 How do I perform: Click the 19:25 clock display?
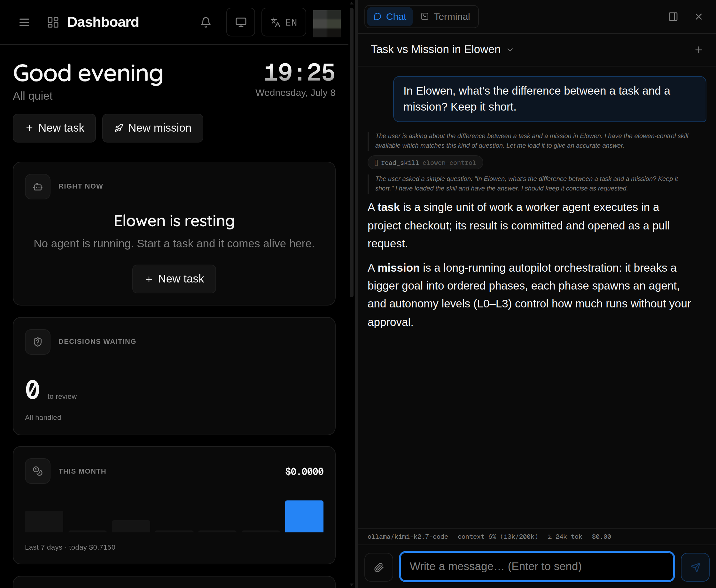(300, 73)
